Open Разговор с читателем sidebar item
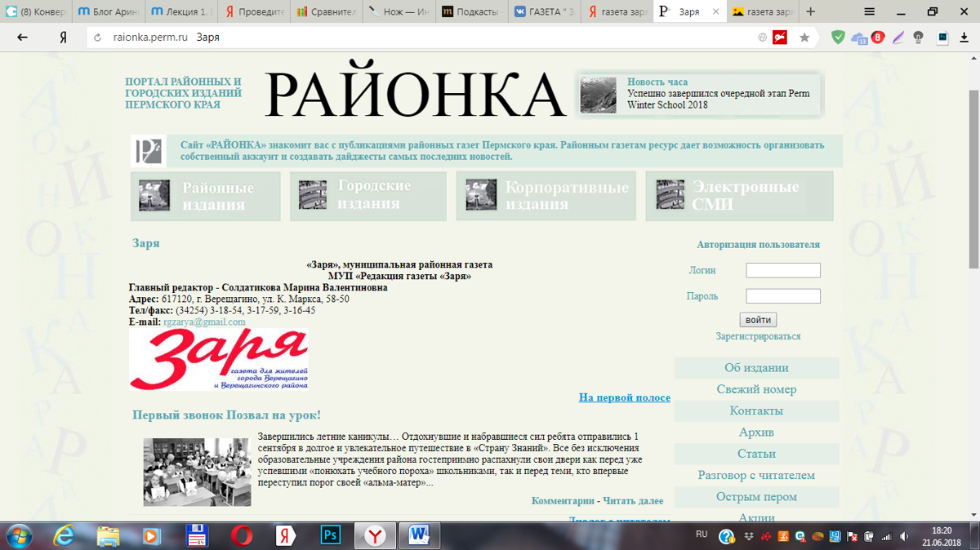Image resolution: width=980 pixels, height=550 pixels. pyautogui.click(x=756, y=475)
